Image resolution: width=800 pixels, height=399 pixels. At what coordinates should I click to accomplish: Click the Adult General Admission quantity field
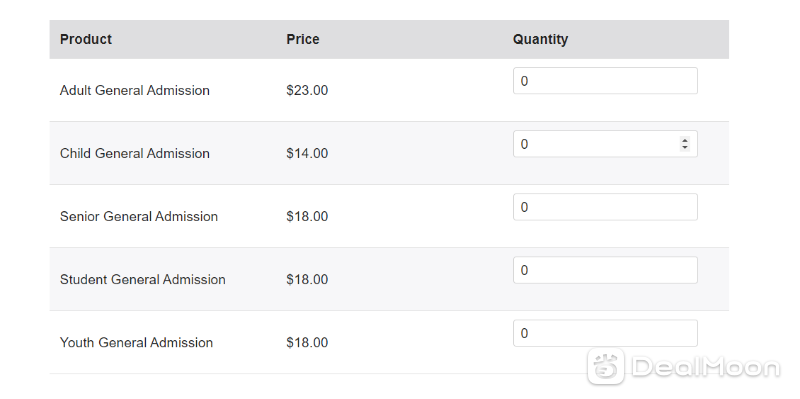[x=605, y=81]
